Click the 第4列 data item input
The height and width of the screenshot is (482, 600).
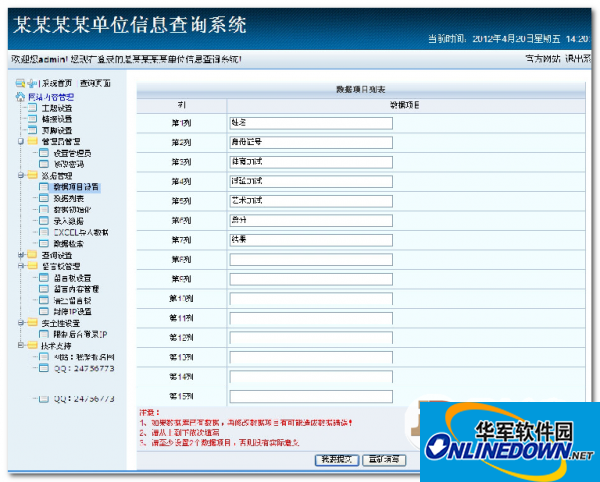tap(311, 181)
